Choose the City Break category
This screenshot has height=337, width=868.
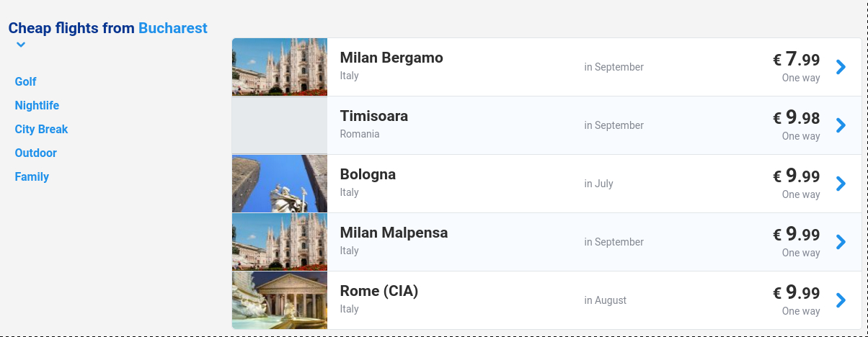(x=41, y=129)
